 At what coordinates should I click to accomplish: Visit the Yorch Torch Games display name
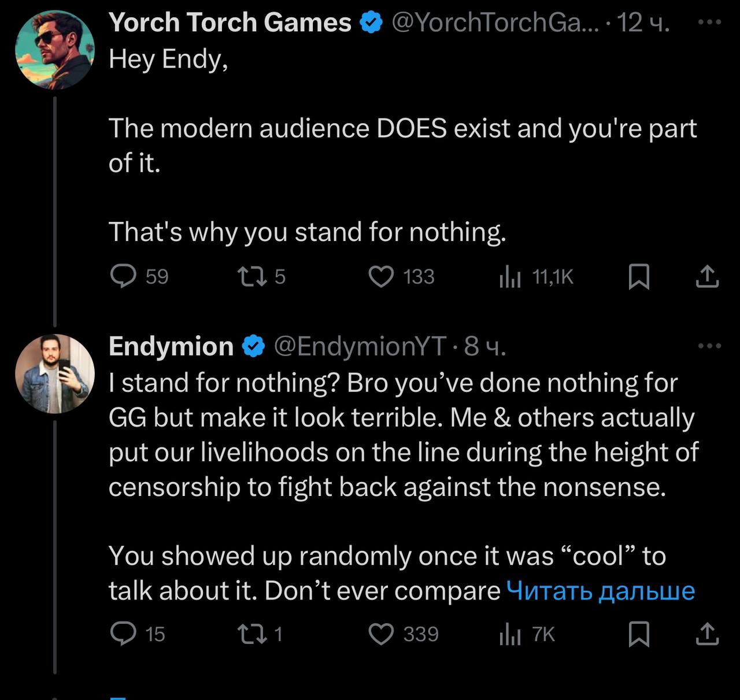230,23
